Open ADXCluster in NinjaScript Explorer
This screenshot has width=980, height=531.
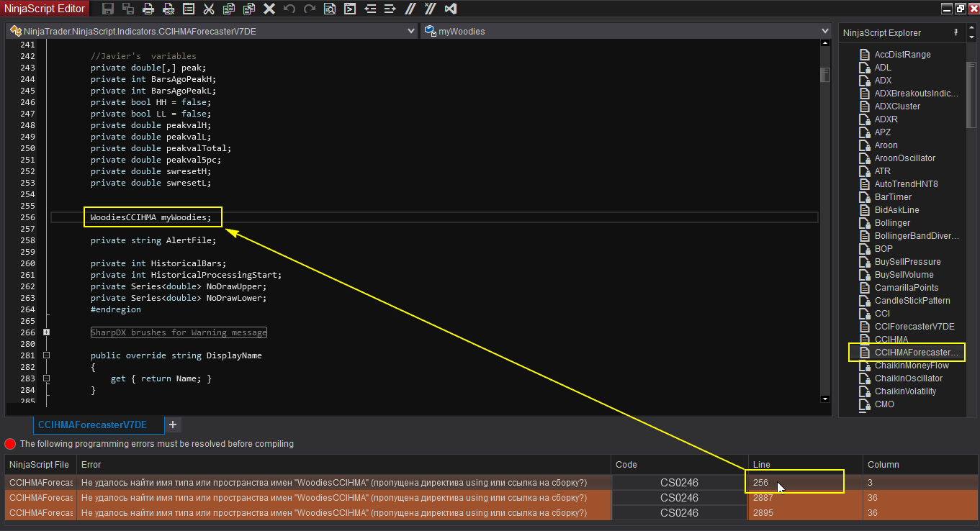897,106
